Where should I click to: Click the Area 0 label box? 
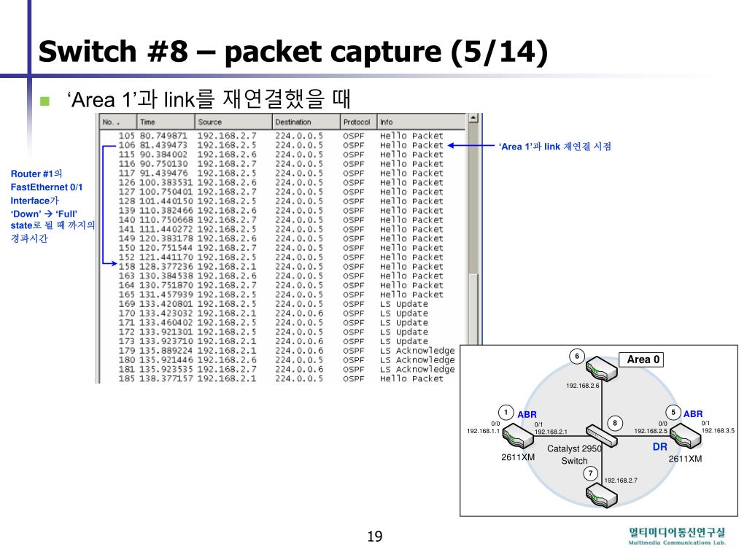pos(641,359)
